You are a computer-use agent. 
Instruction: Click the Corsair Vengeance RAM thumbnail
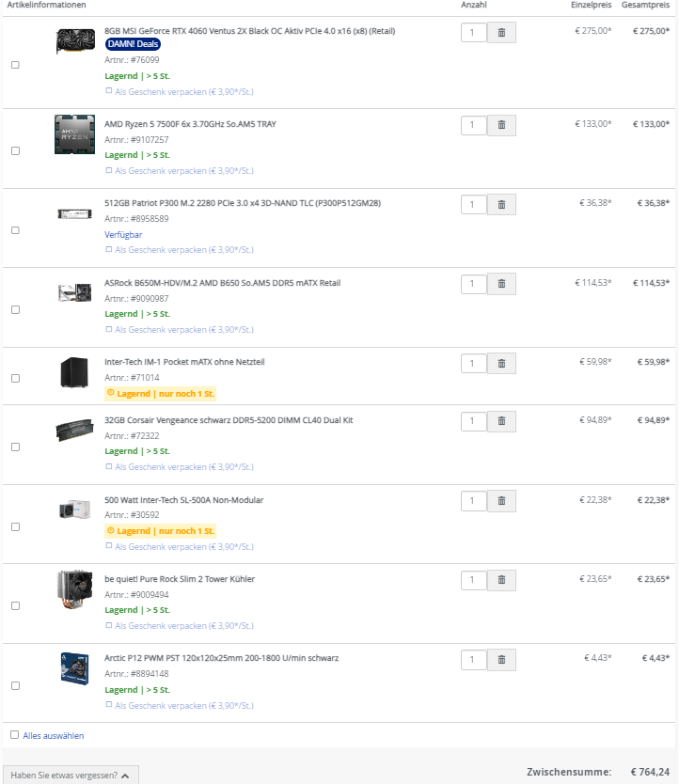(74, 430)
